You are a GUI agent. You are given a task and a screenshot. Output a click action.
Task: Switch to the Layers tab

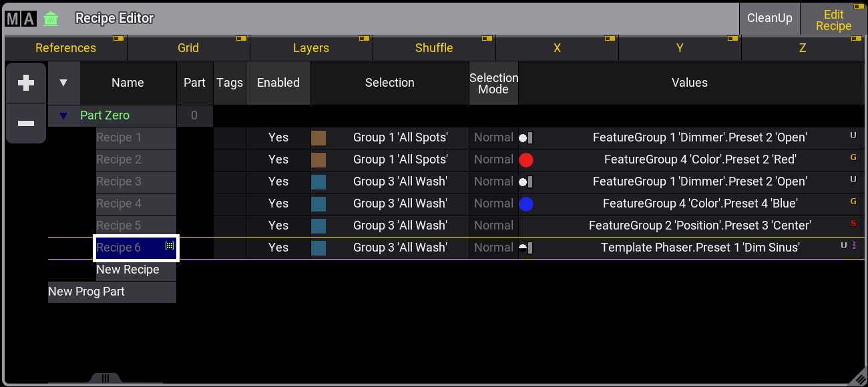[x=311, y=48]
